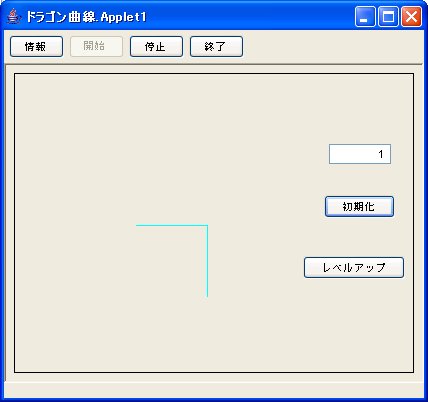Image resolution: width=428 pixels, height=402 pixels.
Task: Click the vertical cyan segment of the curve
Action: coord(207,261)
